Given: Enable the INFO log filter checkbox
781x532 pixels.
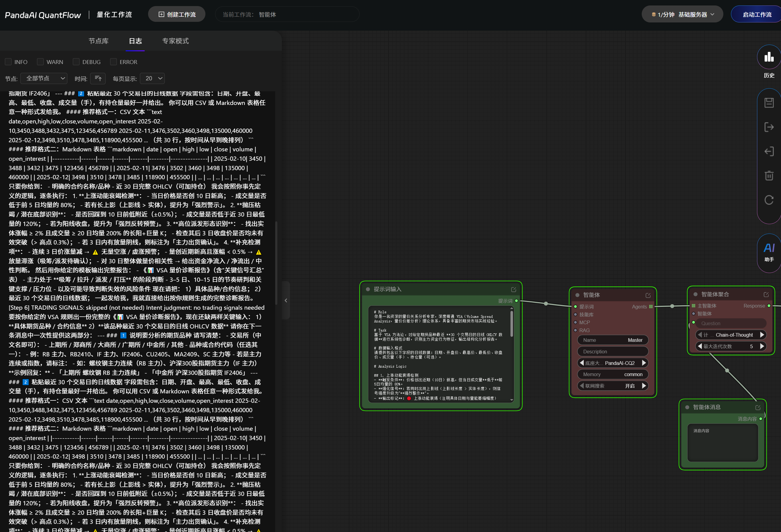Looking at the screenshot, I should tap(8, 62).
